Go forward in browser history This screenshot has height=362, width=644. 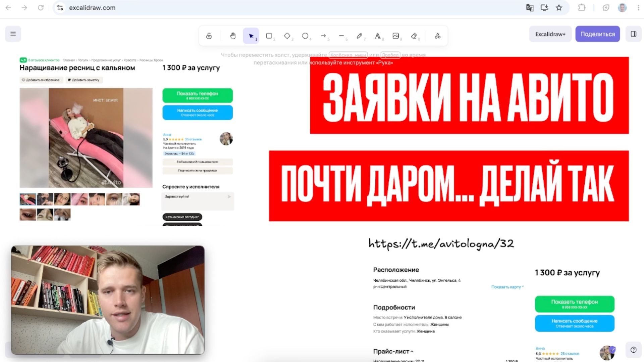point(24,7)
